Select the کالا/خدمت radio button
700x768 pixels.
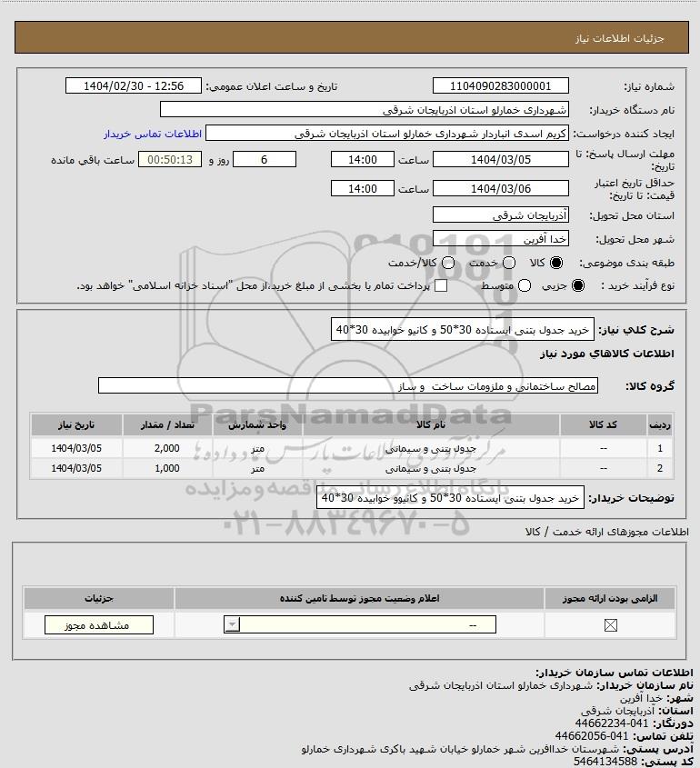point(447,263)
